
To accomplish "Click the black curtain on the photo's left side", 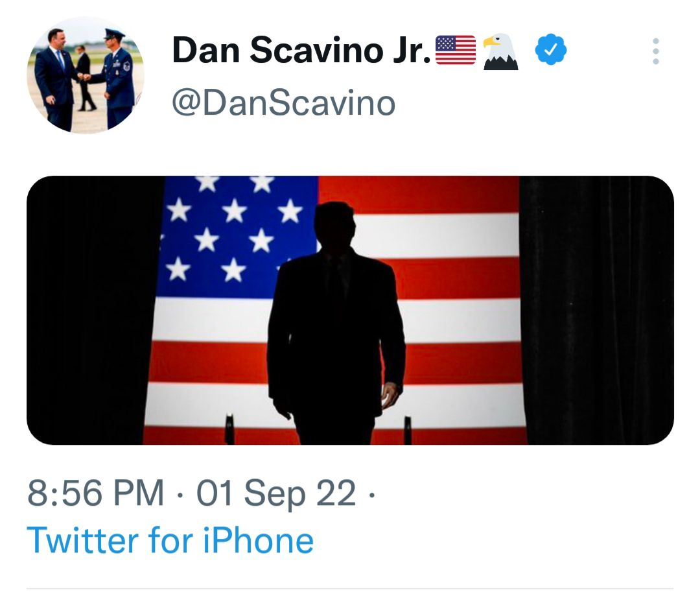I will tap(91, 310).
